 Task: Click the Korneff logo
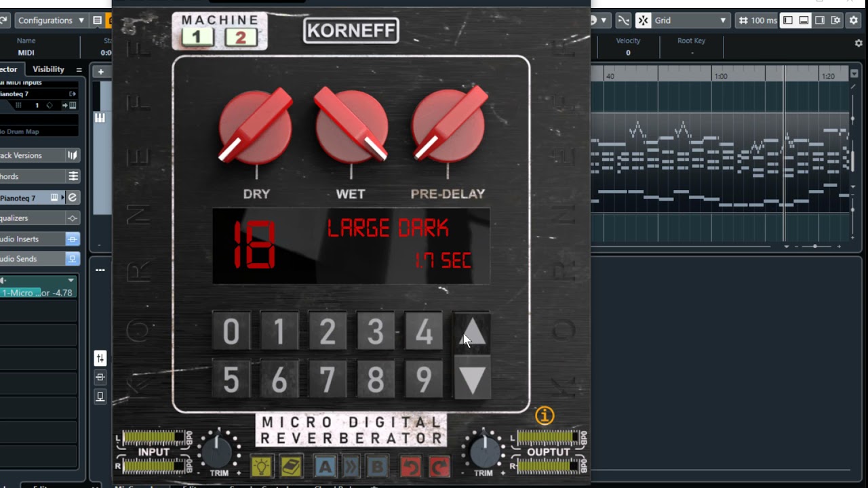[x=351, y=30]
